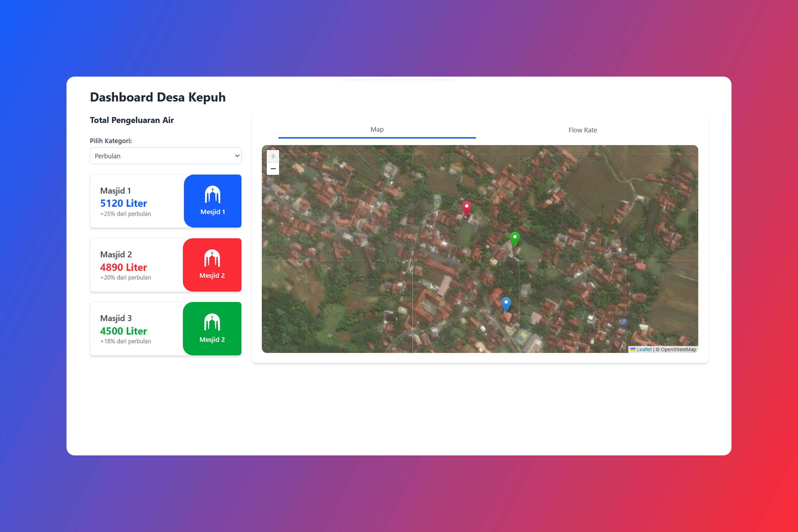This screenshot has width=798, height=532.
Task: Switch to the Flow Rate tab
Action: [583, 130]
